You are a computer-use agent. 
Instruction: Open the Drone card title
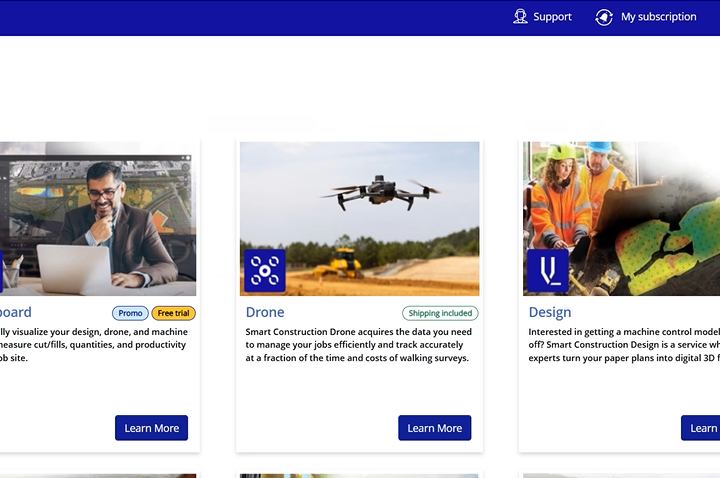tap(265, 312)
